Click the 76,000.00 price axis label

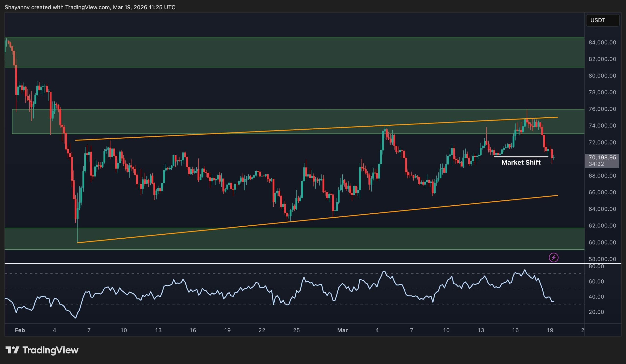coord(602,109)
